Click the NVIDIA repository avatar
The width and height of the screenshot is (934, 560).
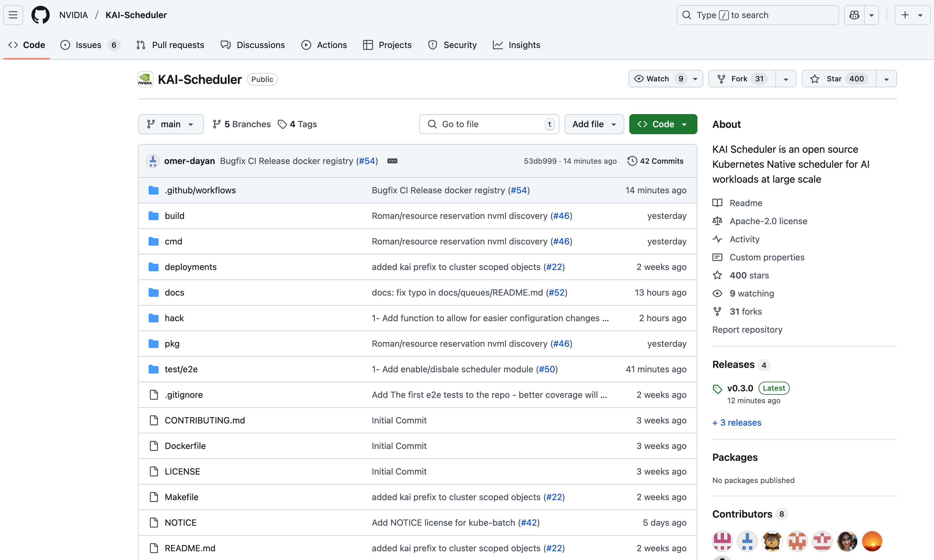[145, 79]
